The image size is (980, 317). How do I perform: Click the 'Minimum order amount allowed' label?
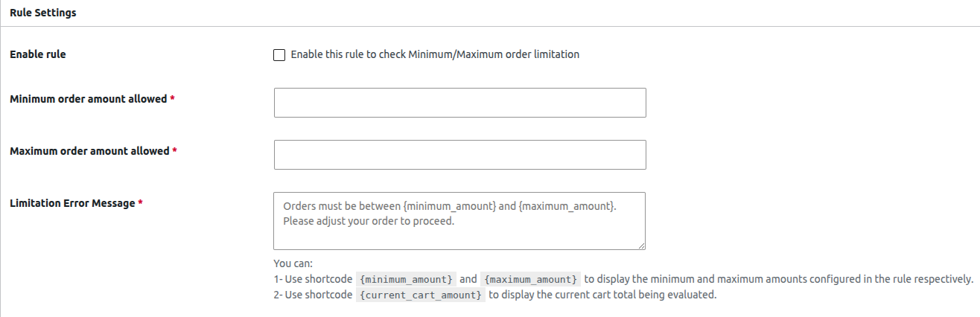coord(89,99)
